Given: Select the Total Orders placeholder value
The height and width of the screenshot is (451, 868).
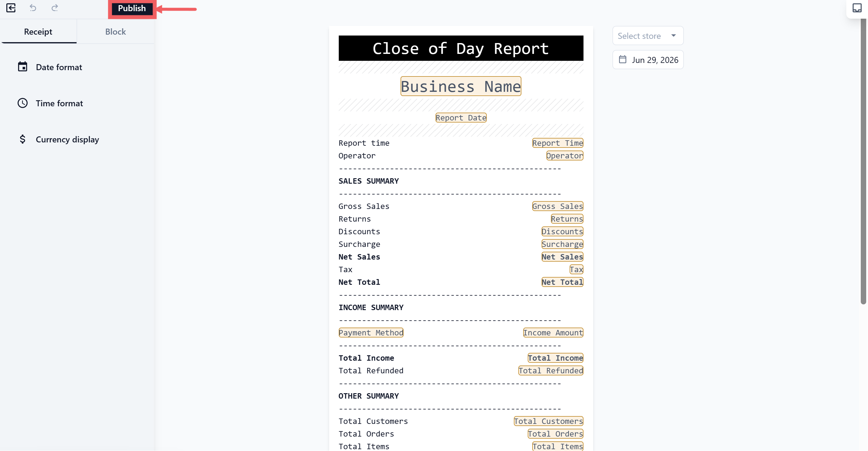Looking at the screenshot, I should pos(555,434).
